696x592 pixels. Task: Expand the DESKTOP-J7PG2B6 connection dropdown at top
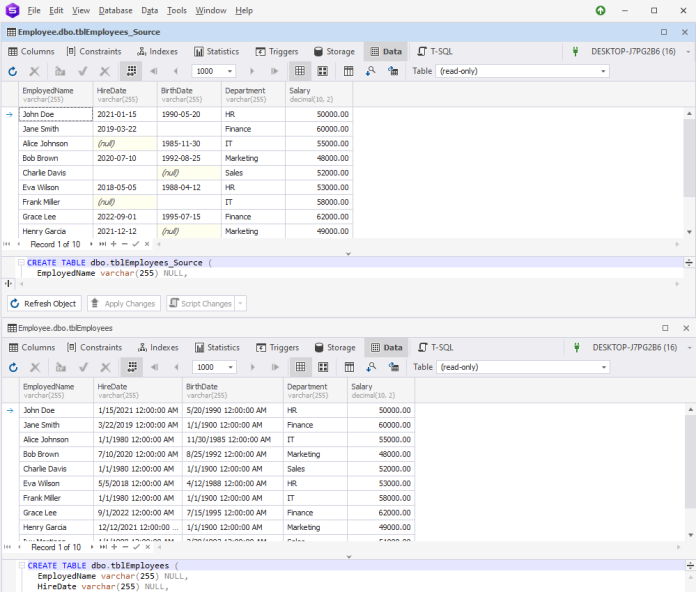pos(686,51)
